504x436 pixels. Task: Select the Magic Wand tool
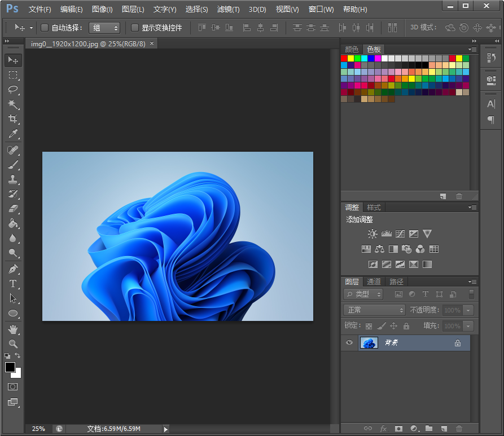[x=13, y=104]
